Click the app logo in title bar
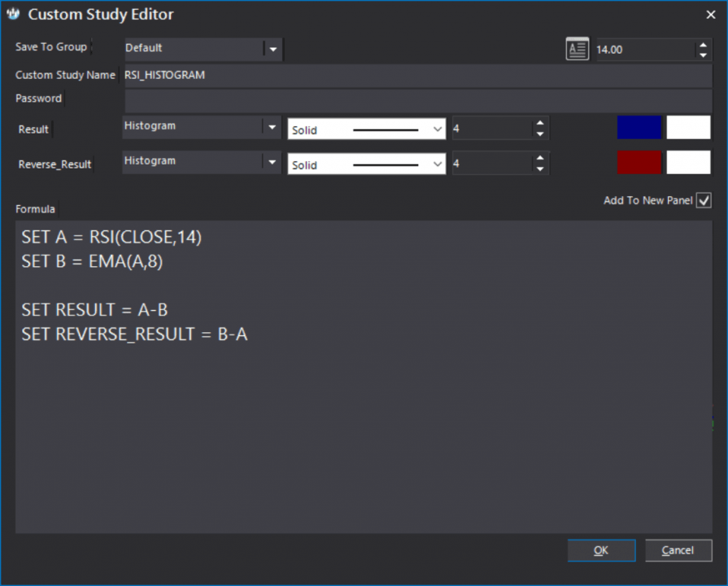This screenshot has width=728, height=586. pos(13,14)
